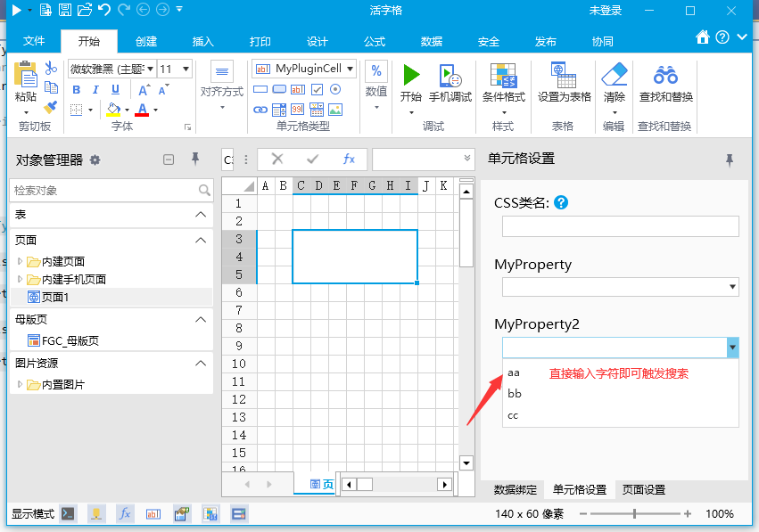Toggle the fx formula display mode icon

tap(124, 513)
